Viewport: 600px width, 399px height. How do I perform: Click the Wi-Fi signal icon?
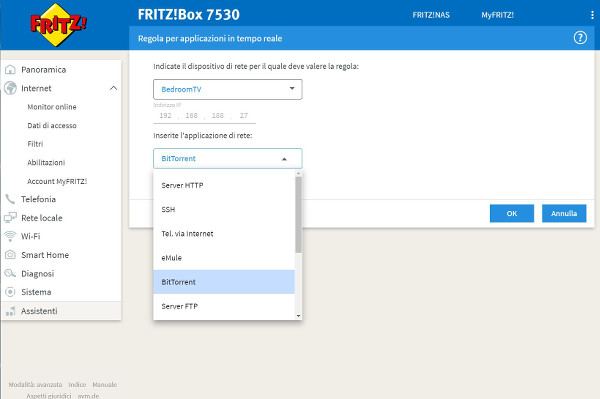click(x=10, y=236)
